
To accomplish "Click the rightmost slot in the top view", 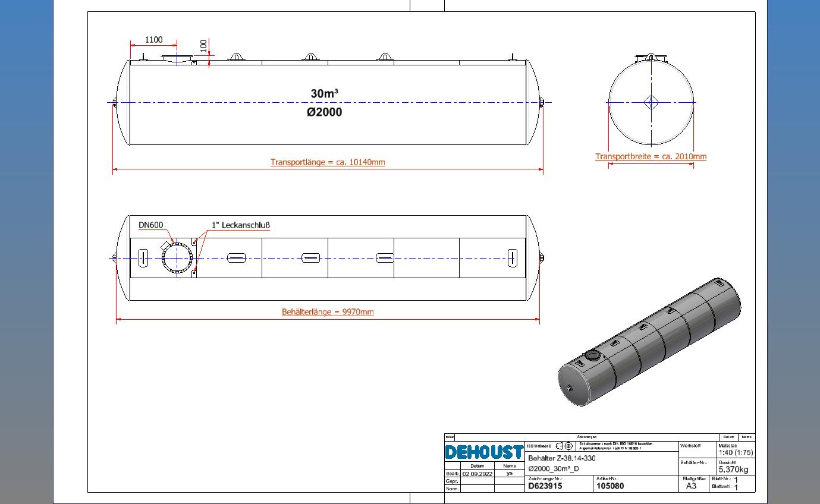I will point(511,258).
